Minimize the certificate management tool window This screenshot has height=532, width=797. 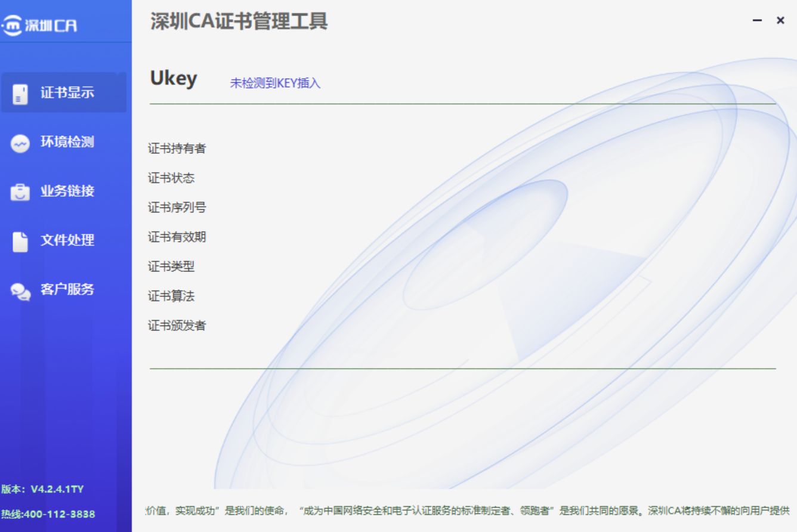pyautogui.click(x=757, y=20)
